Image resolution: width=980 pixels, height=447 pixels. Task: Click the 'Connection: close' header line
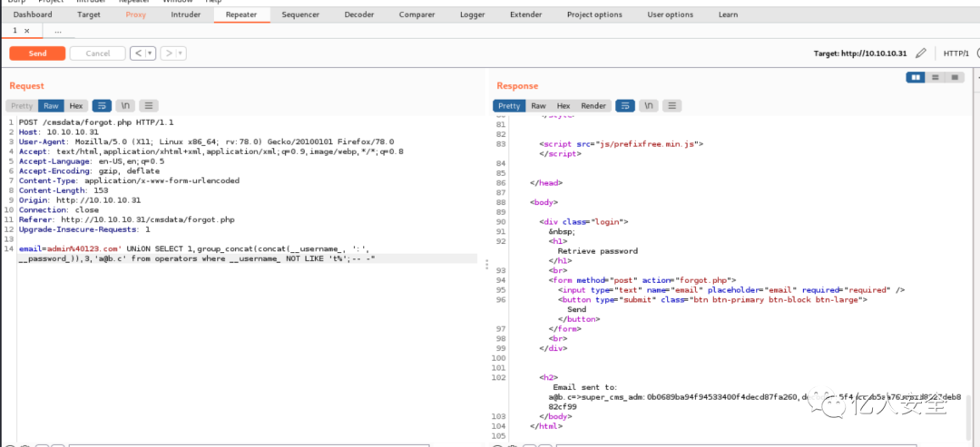[x=59, y=209]
